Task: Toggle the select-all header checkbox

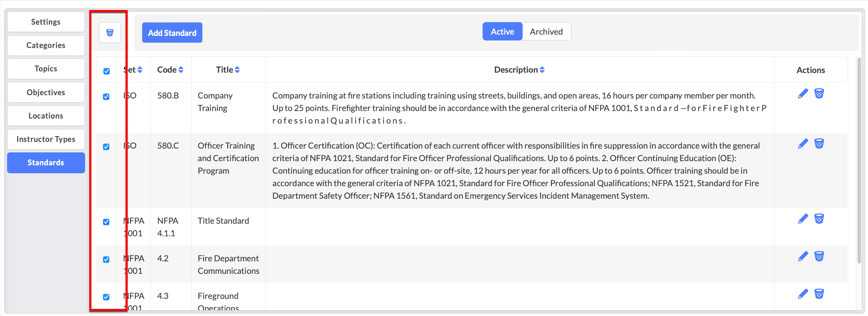Action: coord(106,71)
